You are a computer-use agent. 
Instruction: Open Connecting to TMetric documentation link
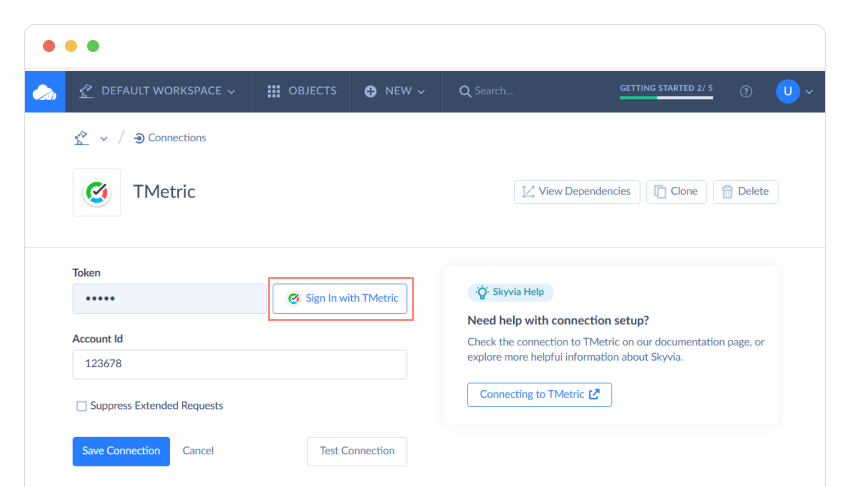[539, 395]
